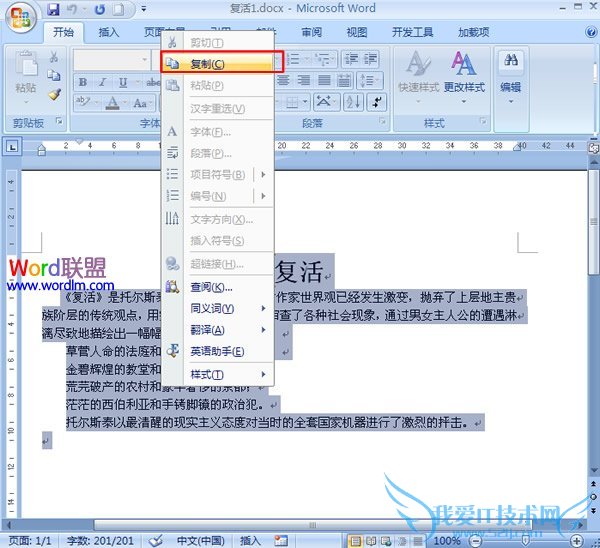Click the Undo icon in quick access toolbar
This screenshot has width=600, height=548.
(72, 9)
